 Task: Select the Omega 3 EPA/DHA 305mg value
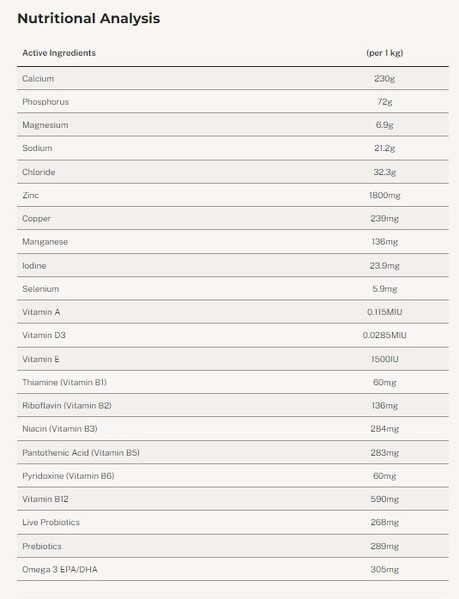coord(385,569)
